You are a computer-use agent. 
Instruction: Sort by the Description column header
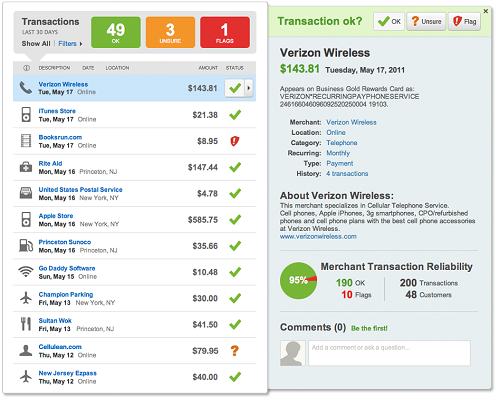pyautogui.click(x=54, y=68)
